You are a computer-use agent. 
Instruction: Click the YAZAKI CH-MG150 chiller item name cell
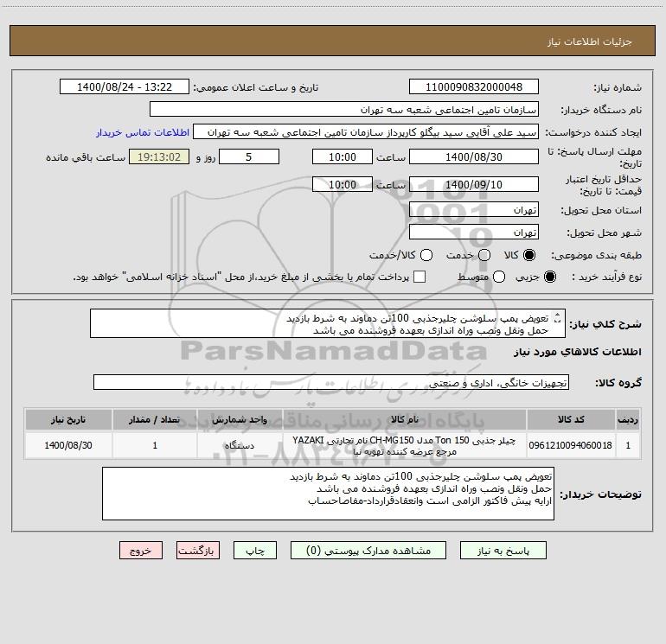click(405, 445)
